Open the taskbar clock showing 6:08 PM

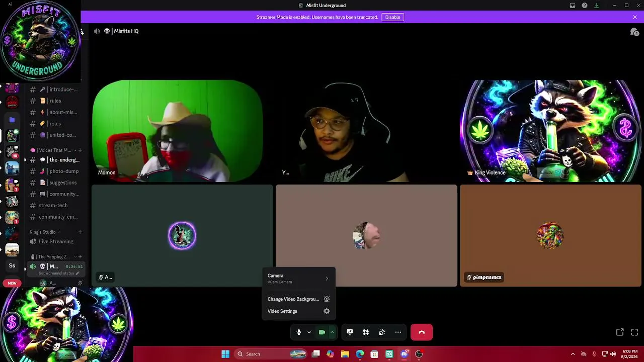pos(630,354)
